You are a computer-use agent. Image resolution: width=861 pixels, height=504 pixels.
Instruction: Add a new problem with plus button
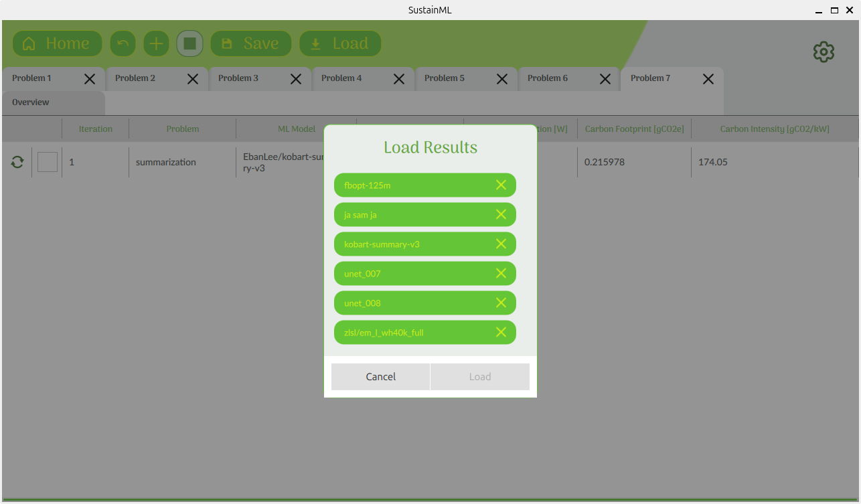pos(156,44)
